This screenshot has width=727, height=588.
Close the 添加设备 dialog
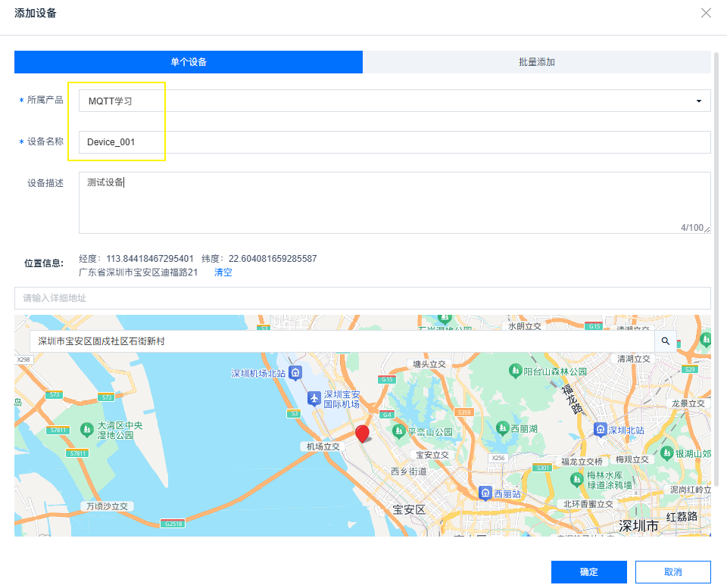(706, 13)
